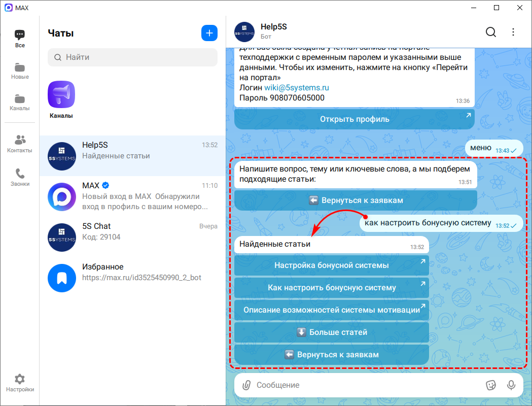Click the Чаты heading
The image size is (532, 406).
pyautogui.click(x=61, y=33)
